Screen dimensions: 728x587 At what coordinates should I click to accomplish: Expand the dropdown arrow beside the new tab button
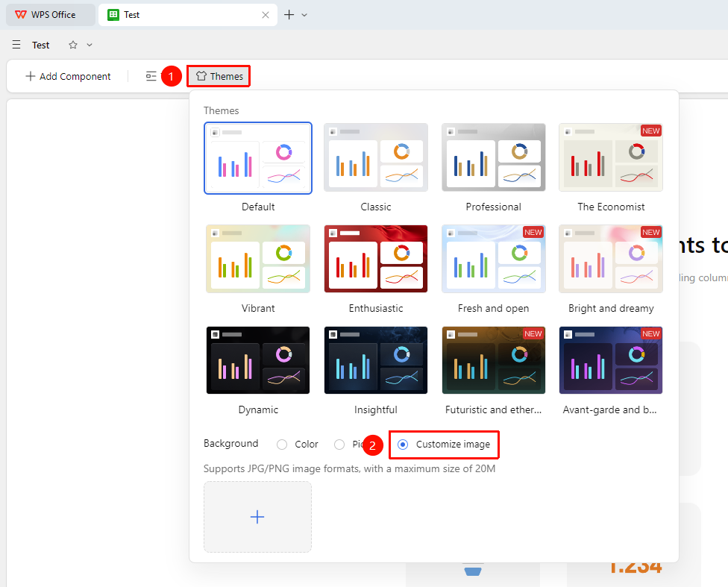(x=304, y=15)
